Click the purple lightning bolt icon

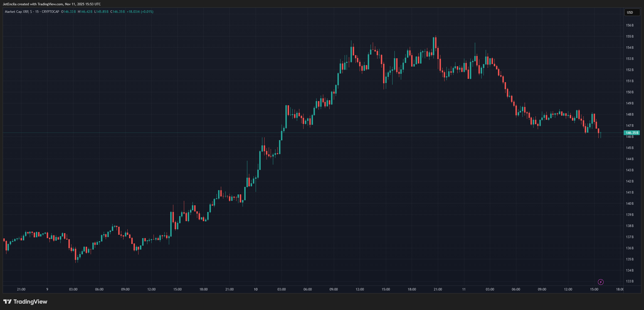tap(601, 282)
